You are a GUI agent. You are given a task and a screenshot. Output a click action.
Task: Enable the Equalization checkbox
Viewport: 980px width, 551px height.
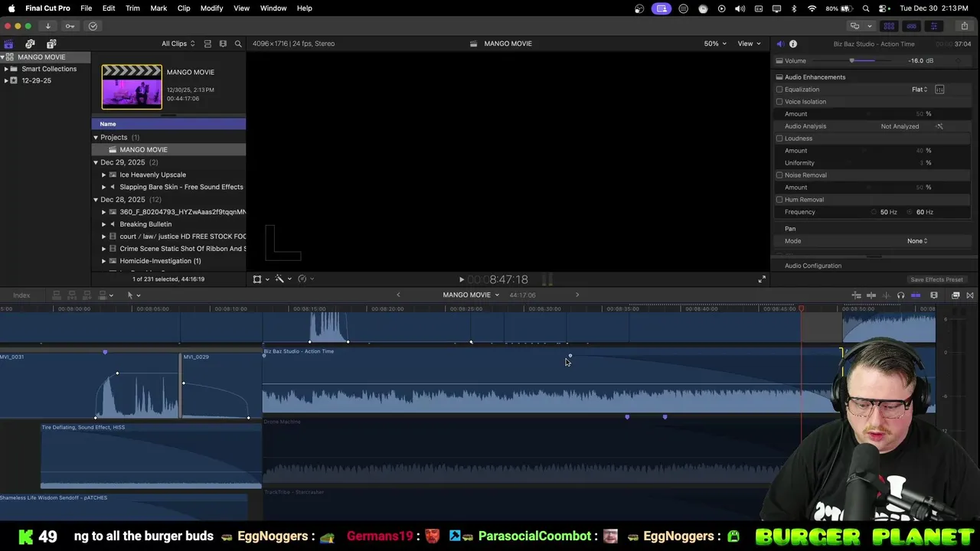pos(779,90)
